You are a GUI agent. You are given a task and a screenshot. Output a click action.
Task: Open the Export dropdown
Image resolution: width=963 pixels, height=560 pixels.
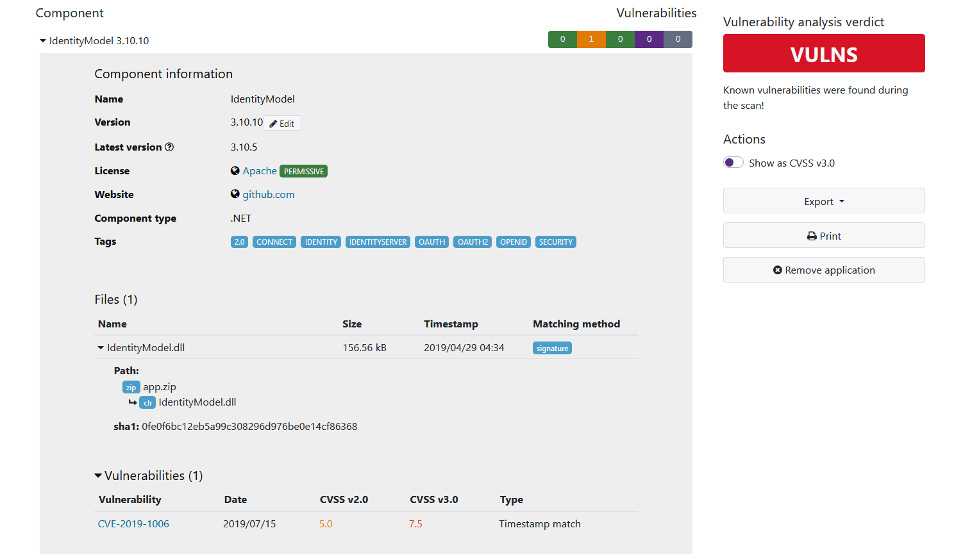click(x=824, y=201)
